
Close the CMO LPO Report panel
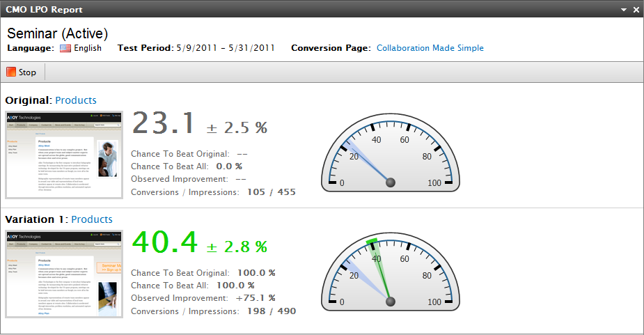(636, 10)
